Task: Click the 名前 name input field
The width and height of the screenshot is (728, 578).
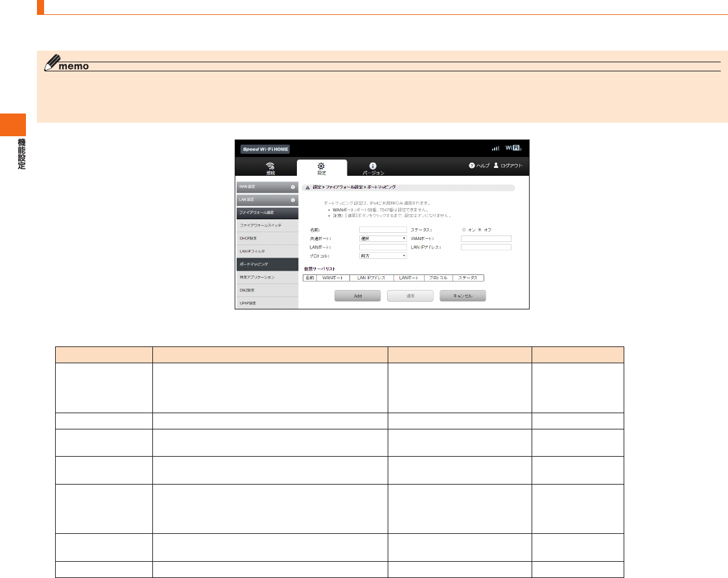Action: pyautogui.click(x=383, y=230)
